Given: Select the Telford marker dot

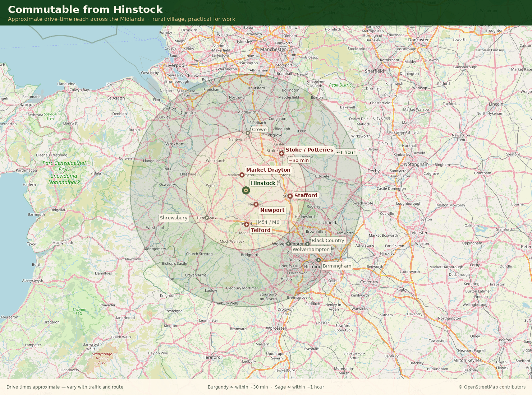Looking at the screenshot, I should [x=247, y=224].
